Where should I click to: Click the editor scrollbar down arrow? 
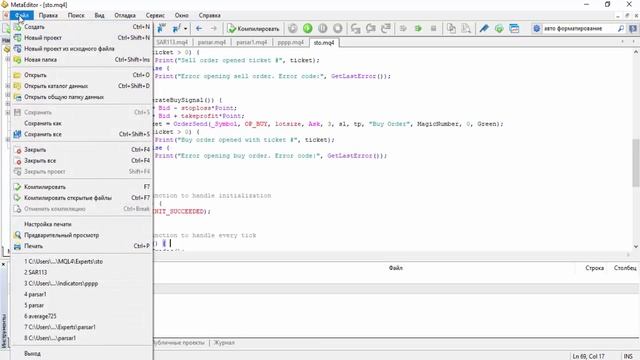(x=636, y=247)
